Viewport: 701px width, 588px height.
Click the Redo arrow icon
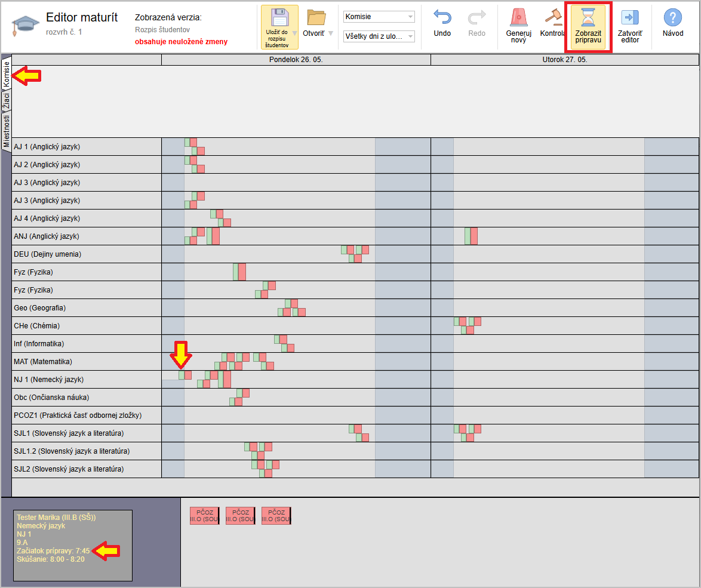click(x=476, y=17)
